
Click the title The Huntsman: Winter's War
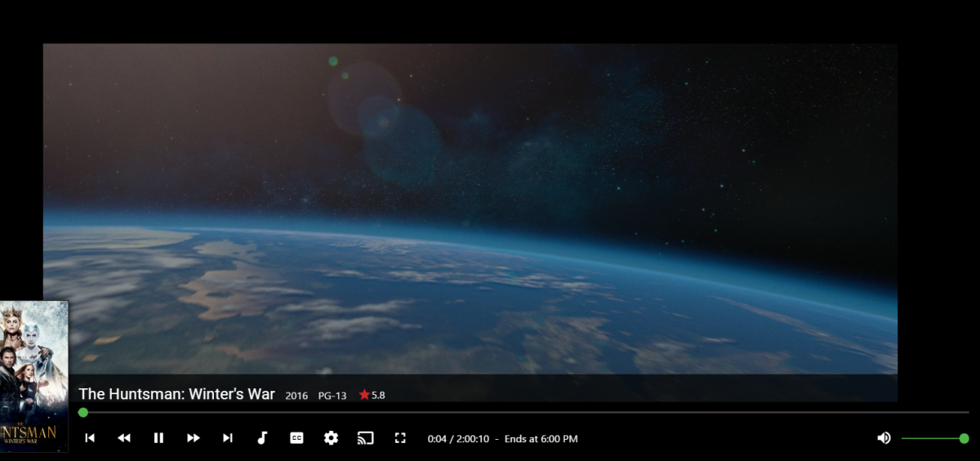[x=176, y=394]
